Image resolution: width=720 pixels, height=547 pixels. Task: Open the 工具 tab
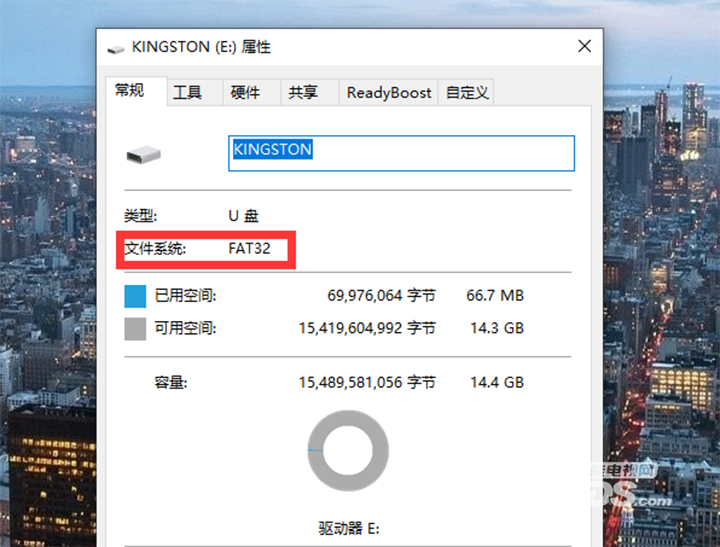[187, 93]
